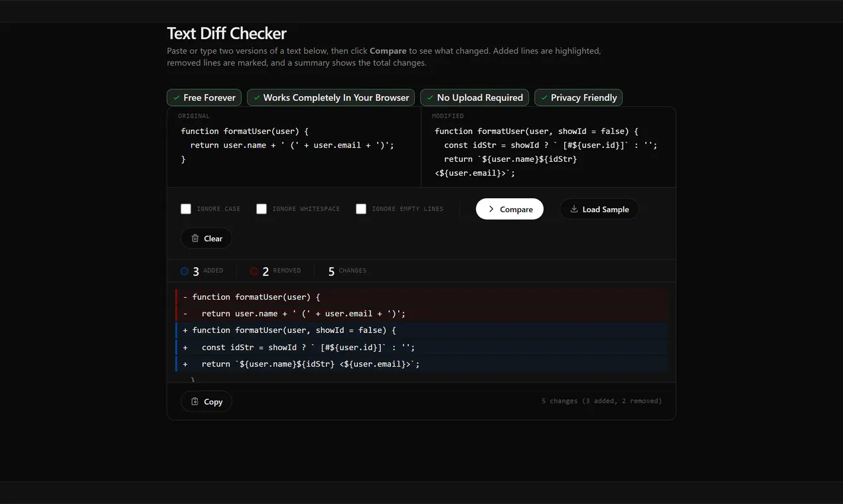Image resolution: width=843 pixels, height=504 pixels.
Task: Click the clipboard icon in Copy
Action: [x=195, y=401]
